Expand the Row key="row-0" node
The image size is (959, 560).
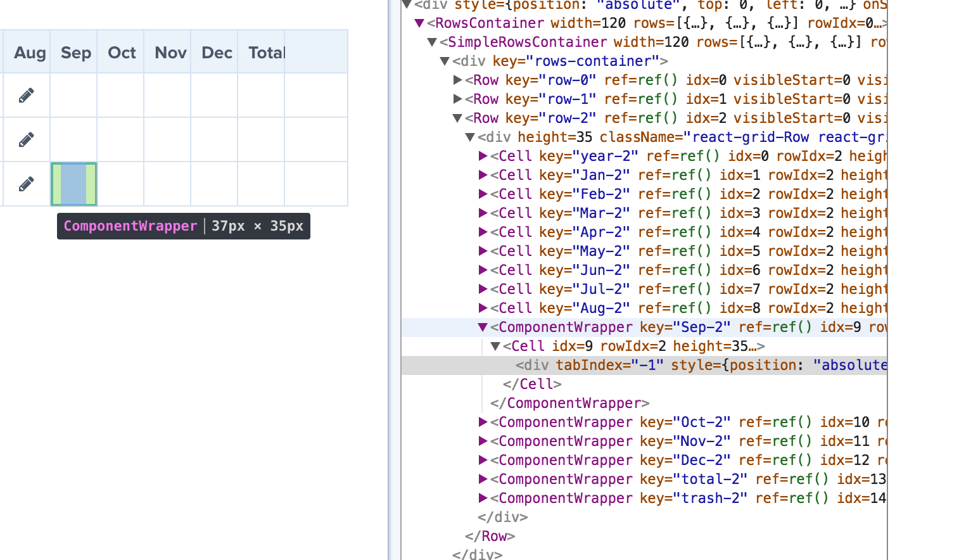(457, 80)
